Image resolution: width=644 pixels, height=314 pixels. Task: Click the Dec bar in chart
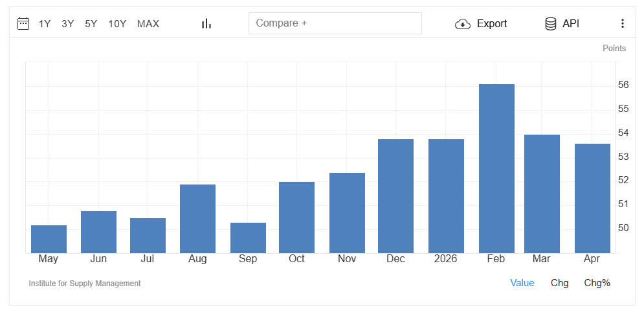pos(396,196)
